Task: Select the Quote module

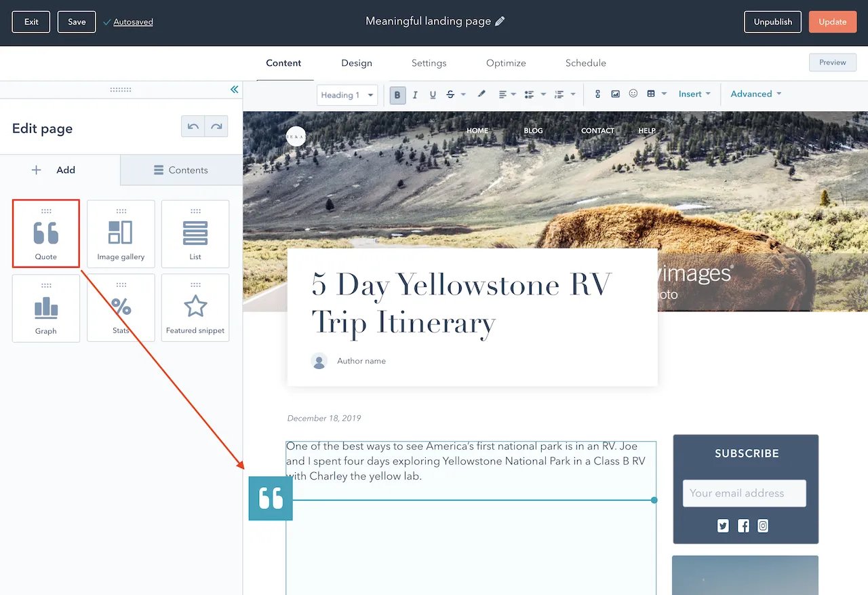Action: [46, 234]
